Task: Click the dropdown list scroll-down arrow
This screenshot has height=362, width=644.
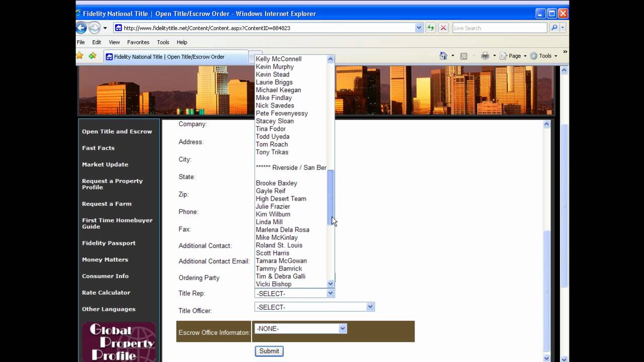Action: tap(331, 284)
